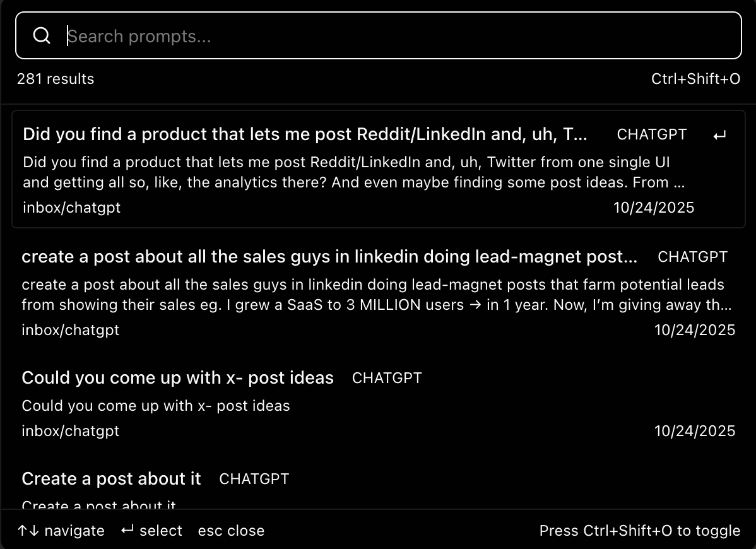
Task: Click CHATGPT tag on lead-magnet prompt
Action: 692,257
